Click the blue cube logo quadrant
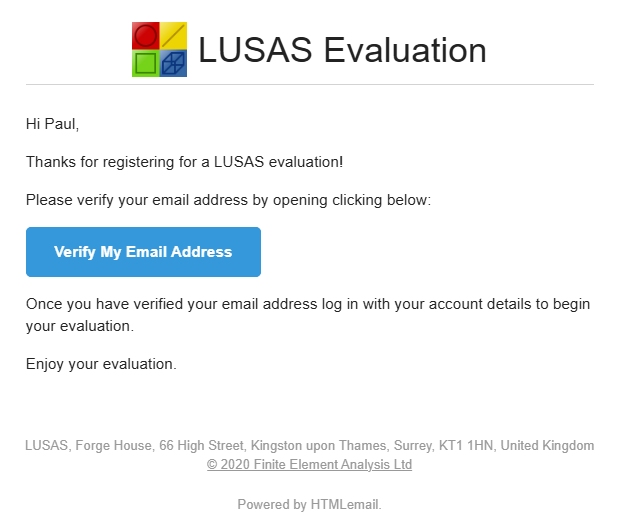 coord(173,63)
